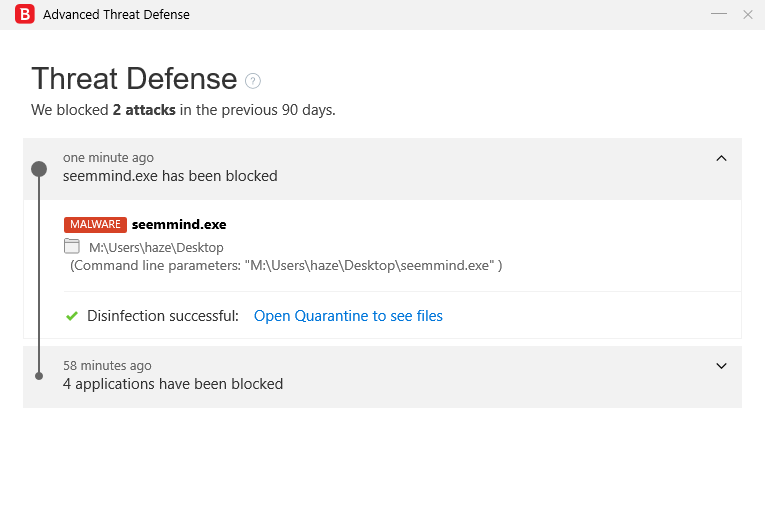Image resolution: width=765 pixels, height=509 pixels.
Task: Click the red MALWARE badge
Action: [95, 225]
